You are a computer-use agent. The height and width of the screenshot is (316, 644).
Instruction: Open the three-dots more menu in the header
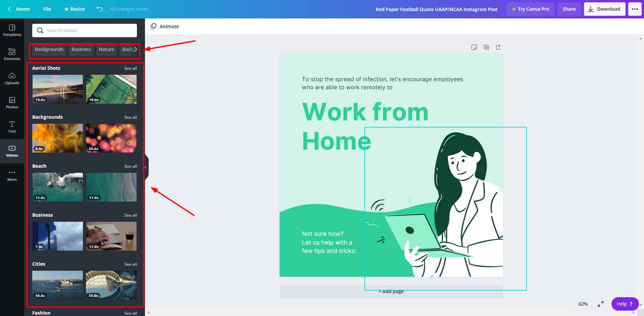point(635,9)
